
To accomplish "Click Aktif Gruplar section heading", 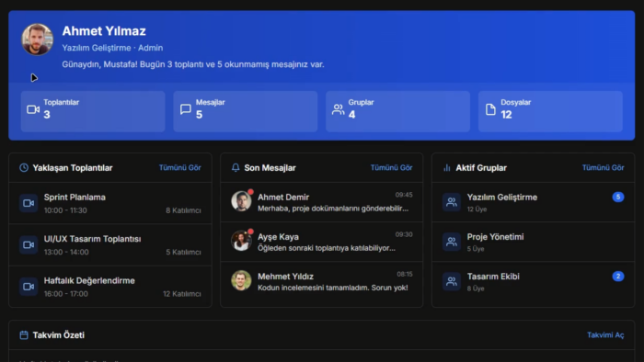I will [481, 167].
